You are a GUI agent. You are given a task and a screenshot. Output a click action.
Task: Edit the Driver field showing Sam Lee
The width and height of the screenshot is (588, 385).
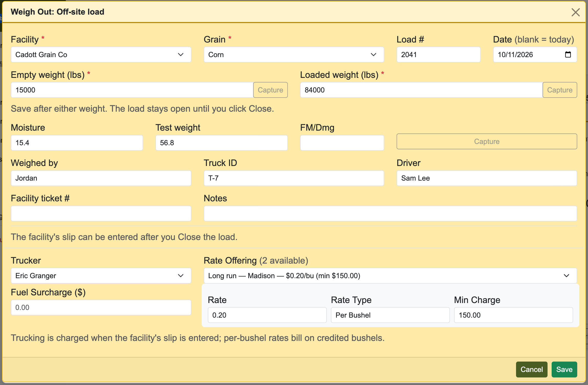(487, 178)
